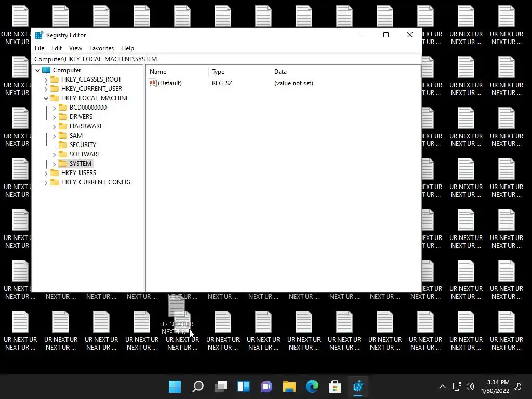Launch Microsoft Edge from taskbar
Viewport: 532px width, 399px height.
point(312,387)
